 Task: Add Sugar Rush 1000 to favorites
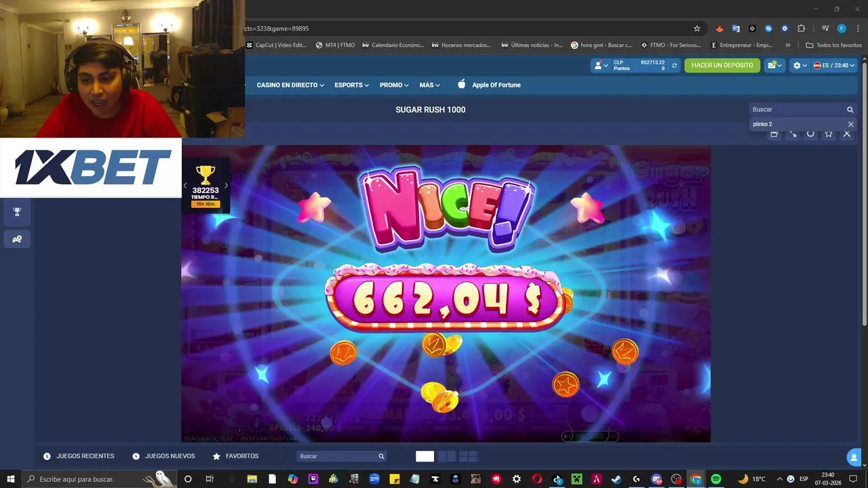[828, 134]
